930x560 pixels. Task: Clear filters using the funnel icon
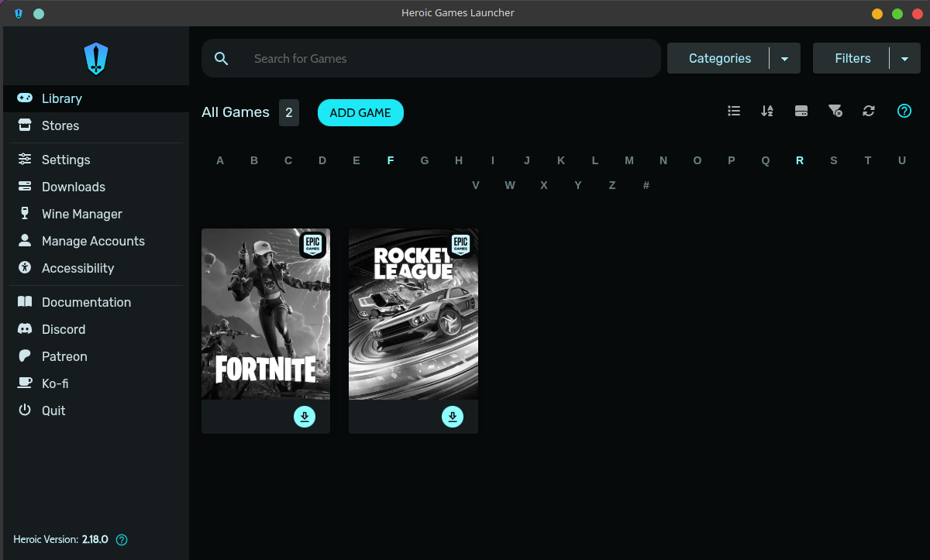835,111
